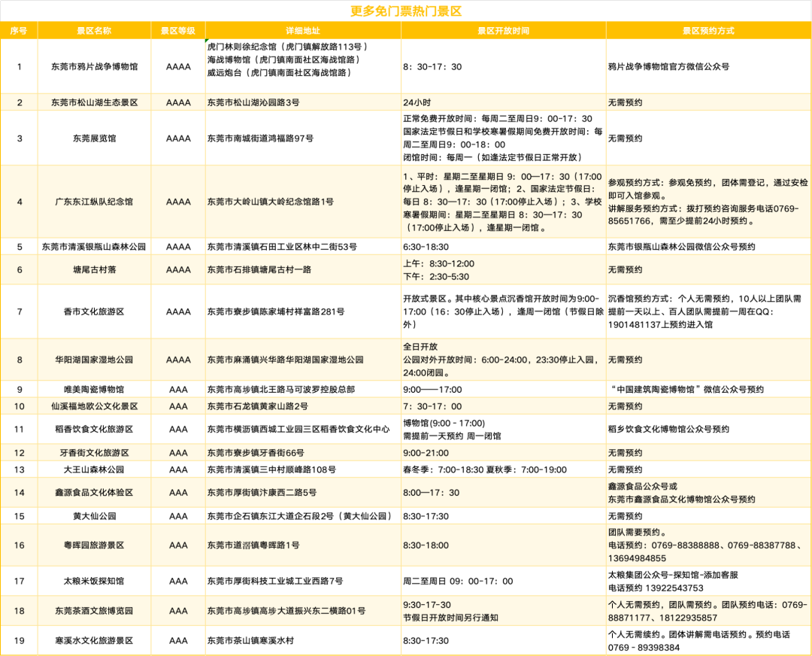Select address 东莞市石排镇塘尾古村一路

pos(259,269)
